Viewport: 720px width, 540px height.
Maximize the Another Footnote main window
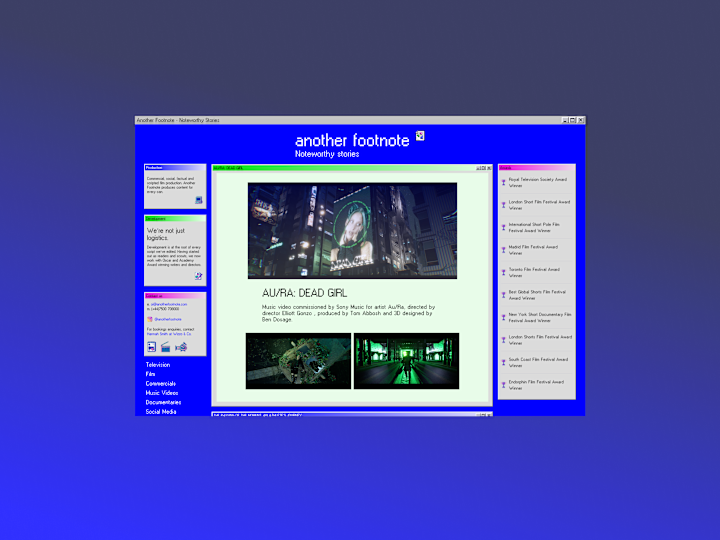point(573,120)
